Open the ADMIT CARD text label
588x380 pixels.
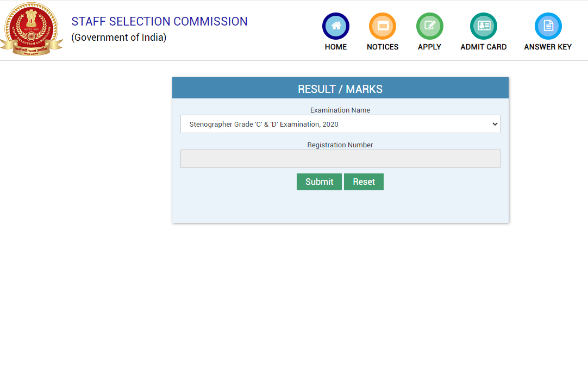484,47
